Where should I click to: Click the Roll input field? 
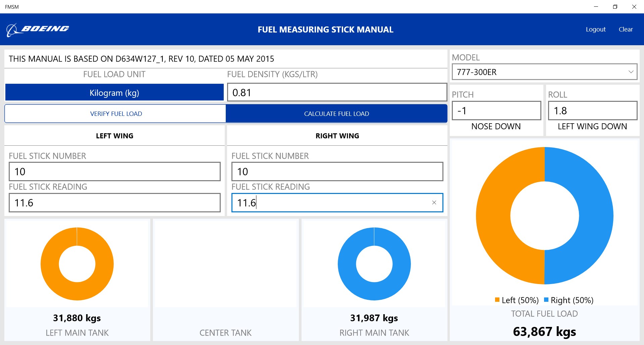pos(593,111)
